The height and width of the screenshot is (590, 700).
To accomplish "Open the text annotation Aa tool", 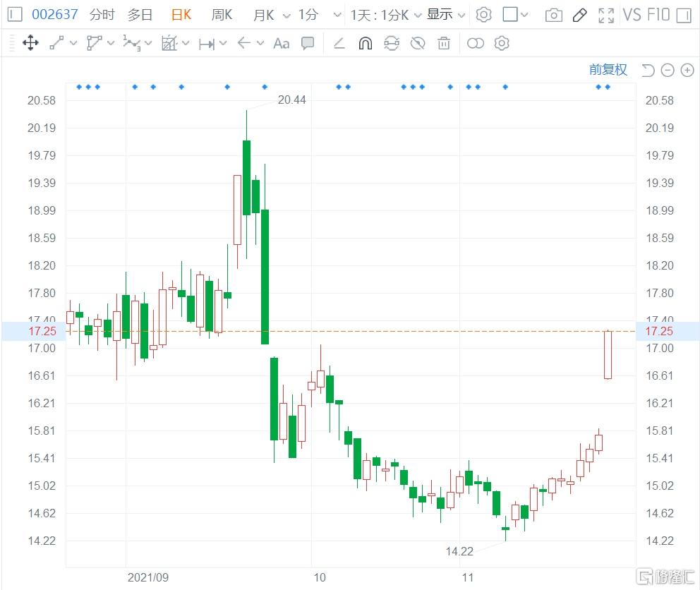I will click(282, 43).
